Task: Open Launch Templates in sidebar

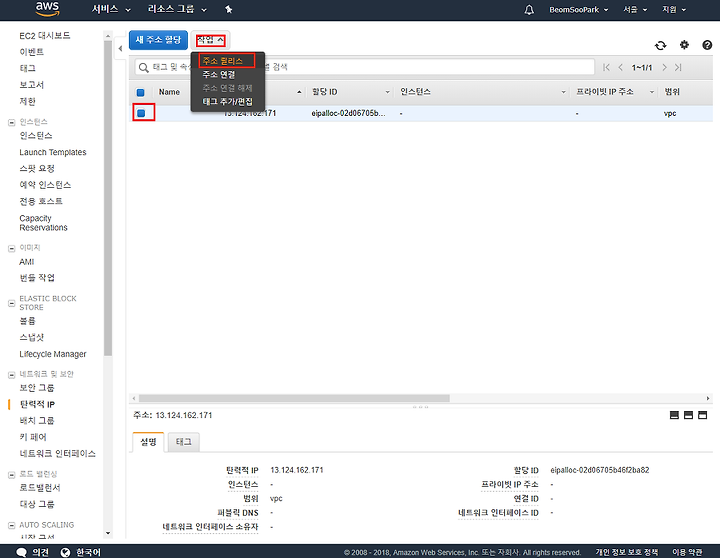Action: [x=52, y=152]
